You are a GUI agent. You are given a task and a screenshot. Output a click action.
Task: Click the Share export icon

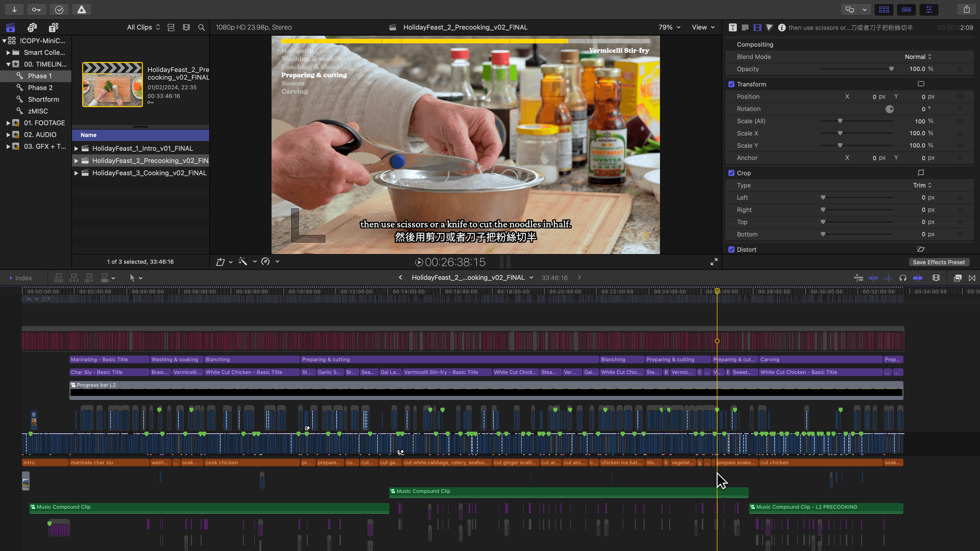tap(966, 9)
